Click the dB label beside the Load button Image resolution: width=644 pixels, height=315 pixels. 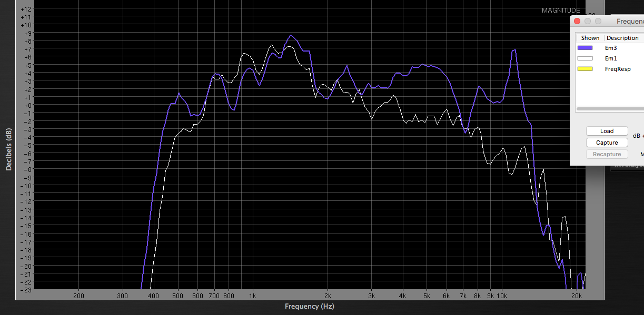point(637,136)
